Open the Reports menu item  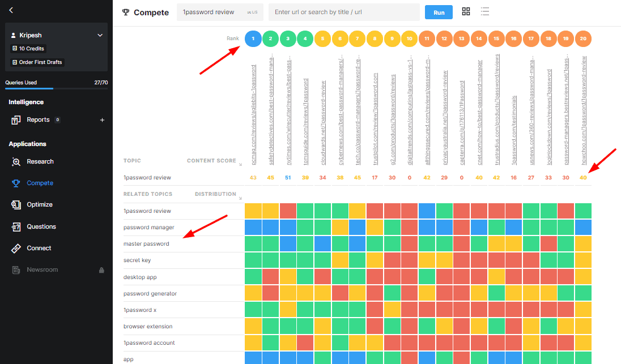tap(37, 120)
